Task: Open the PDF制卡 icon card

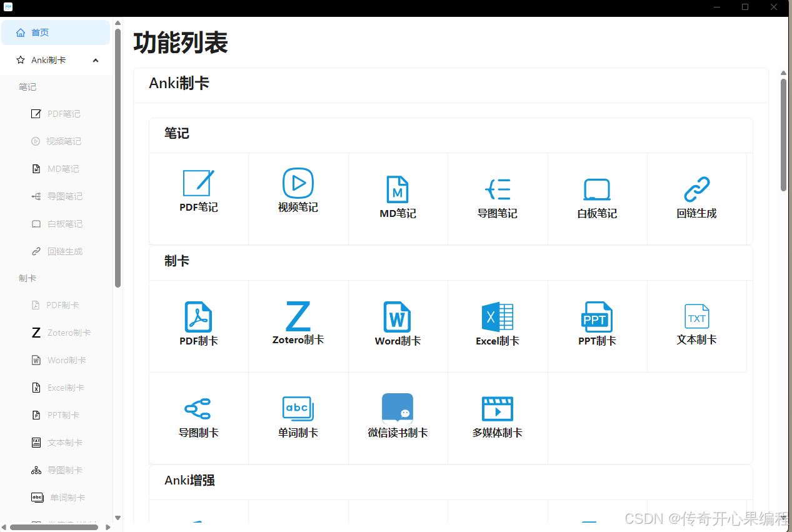Action: [199, 317]
